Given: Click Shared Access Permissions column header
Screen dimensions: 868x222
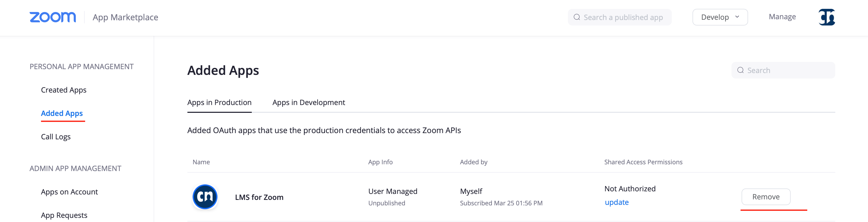Looking at the screenshot, I should pyautogui.click(x=643, y=162).
